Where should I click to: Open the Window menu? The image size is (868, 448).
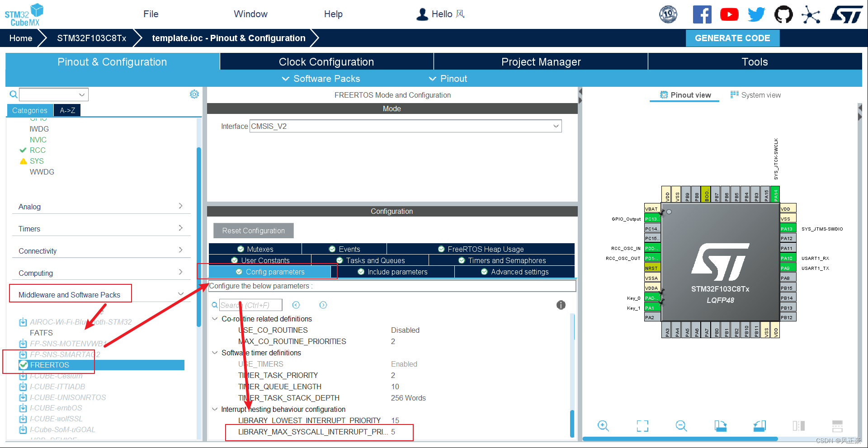pyautogui.click(x=250, y=14)
